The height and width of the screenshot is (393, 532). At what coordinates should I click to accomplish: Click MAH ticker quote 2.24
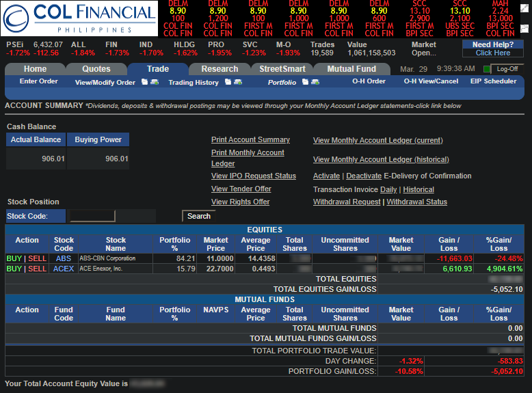pyautogui.click(x=500, y=11)
